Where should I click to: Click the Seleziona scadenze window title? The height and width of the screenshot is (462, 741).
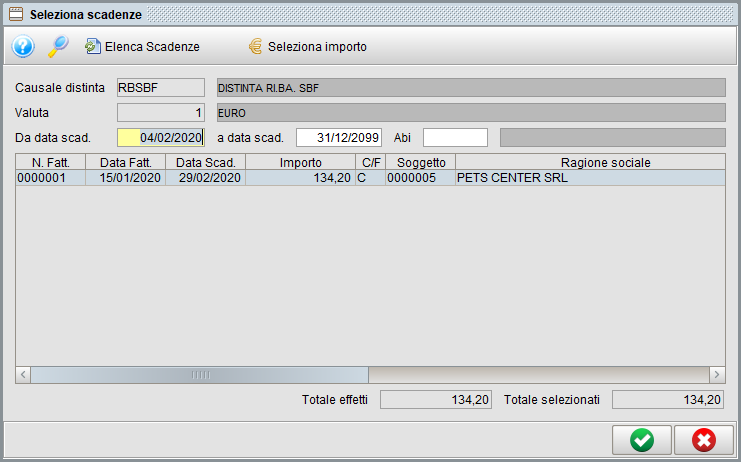pos(86,15)
